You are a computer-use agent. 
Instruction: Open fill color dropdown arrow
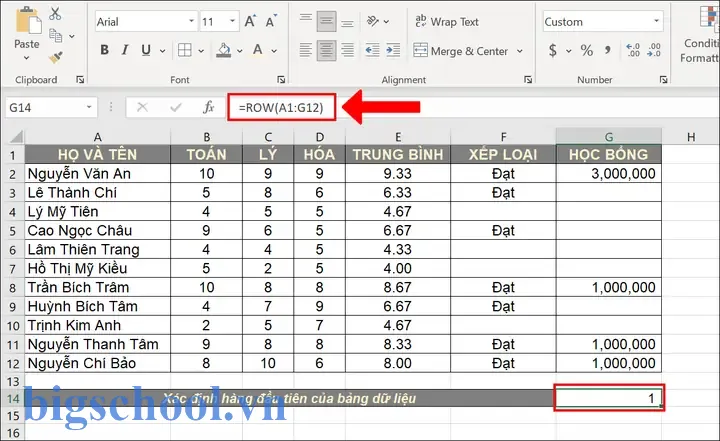tap(240, 51)
